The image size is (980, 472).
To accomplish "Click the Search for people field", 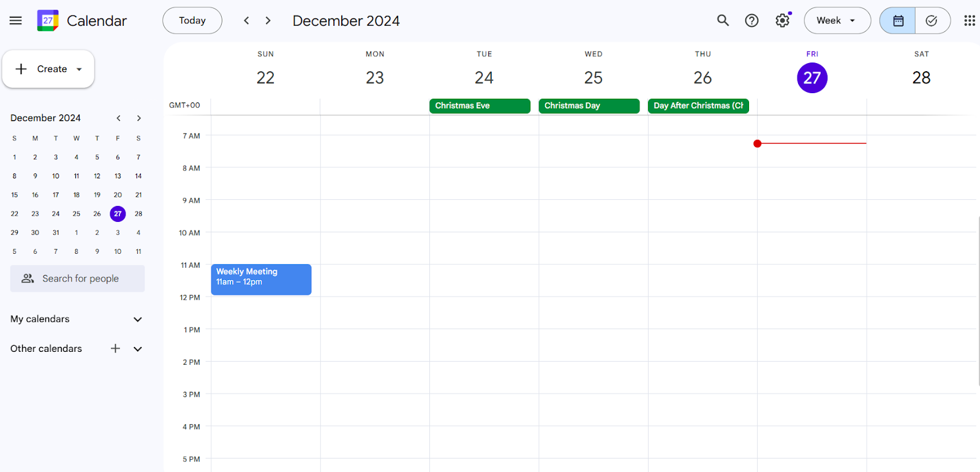I will point(78,279).
